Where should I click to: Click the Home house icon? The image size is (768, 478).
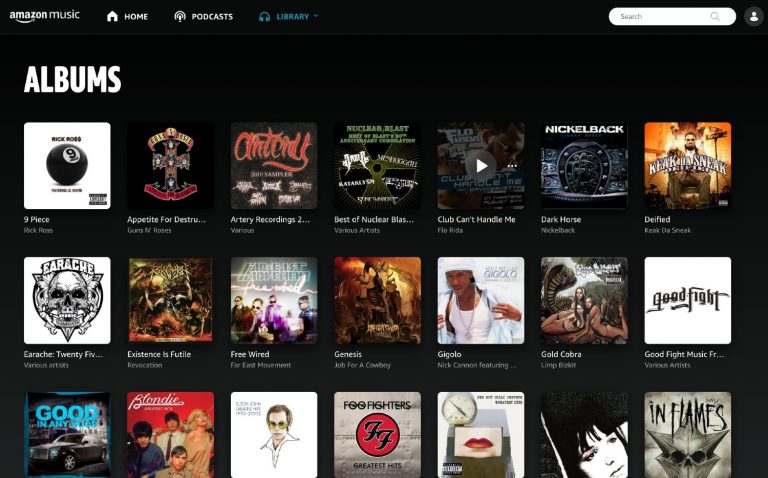point(112,16)
